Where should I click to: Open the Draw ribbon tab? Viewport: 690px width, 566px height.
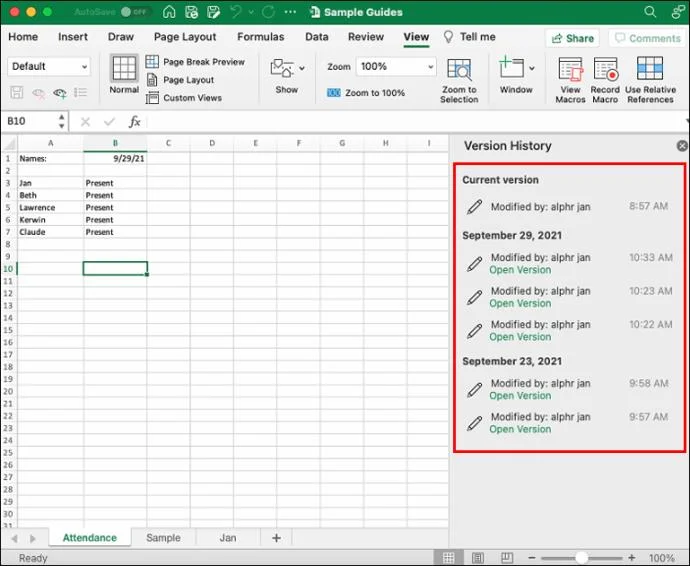tap(121, 37)
